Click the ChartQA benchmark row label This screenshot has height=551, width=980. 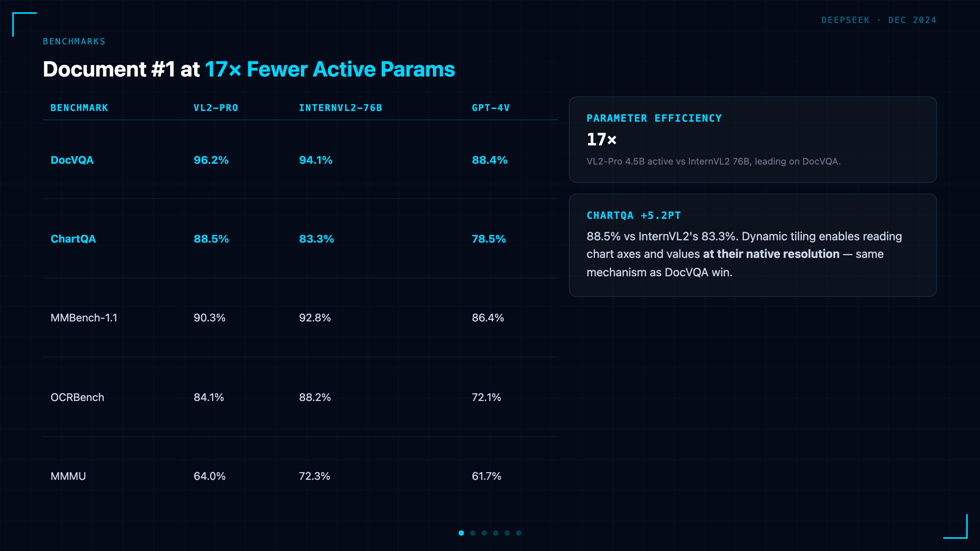[x=73, y=239]
